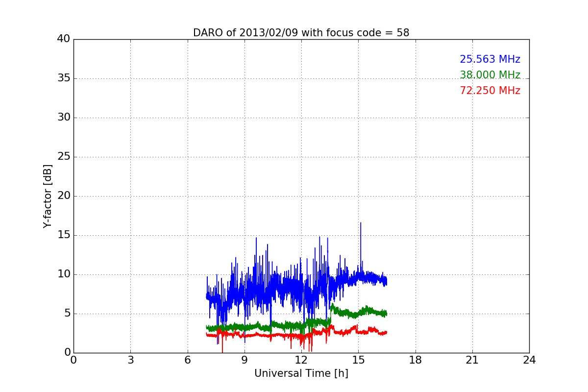This screenshot has width=588, height=392.
Task: Select the red "72.250 MHz" legend label
Action: click(490, 91)
